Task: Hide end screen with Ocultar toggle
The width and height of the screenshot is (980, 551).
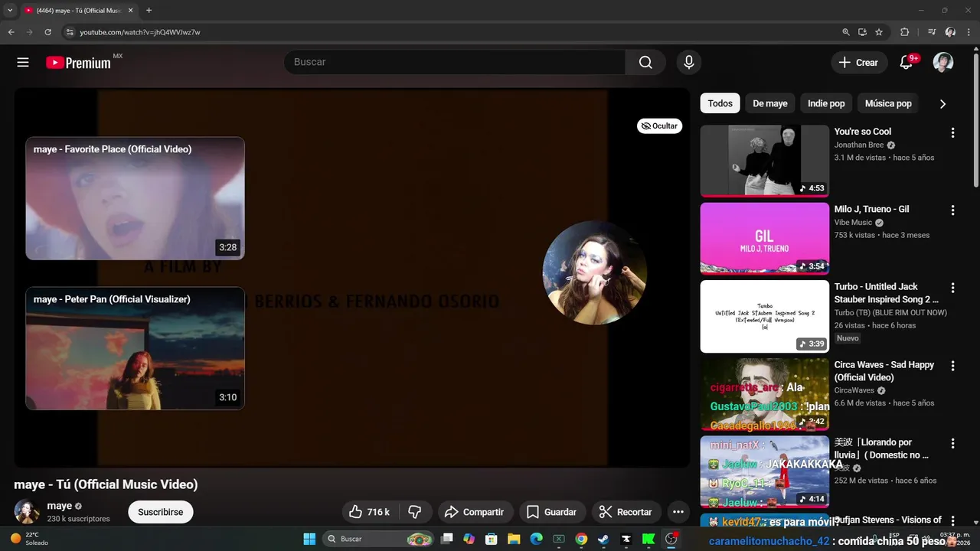Action: (x=659, y=126)
